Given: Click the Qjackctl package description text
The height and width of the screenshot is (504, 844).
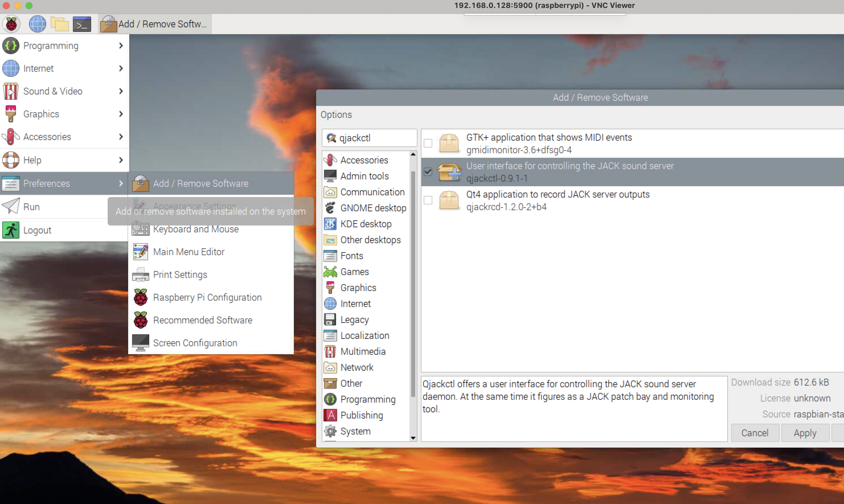Looking at the screenshot, I should pyautogui.click(x=568, y=397).
